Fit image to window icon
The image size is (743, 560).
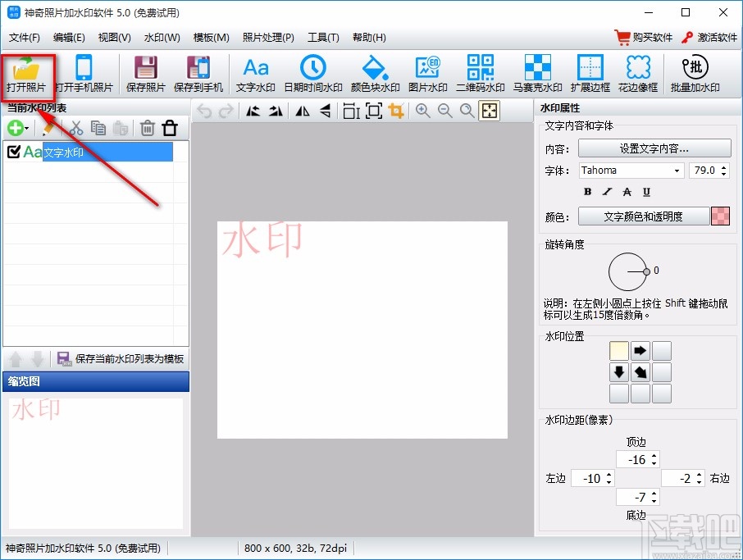490,111
